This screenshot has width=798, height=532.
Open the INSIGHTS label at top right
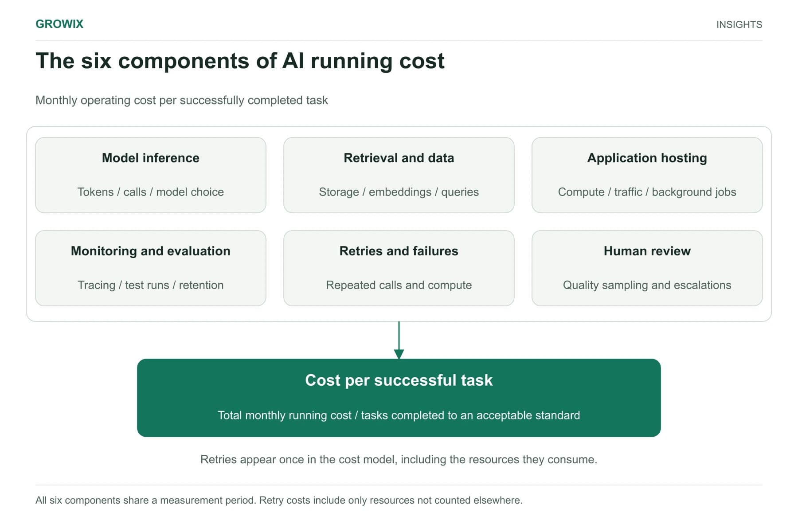coord(739,24)
